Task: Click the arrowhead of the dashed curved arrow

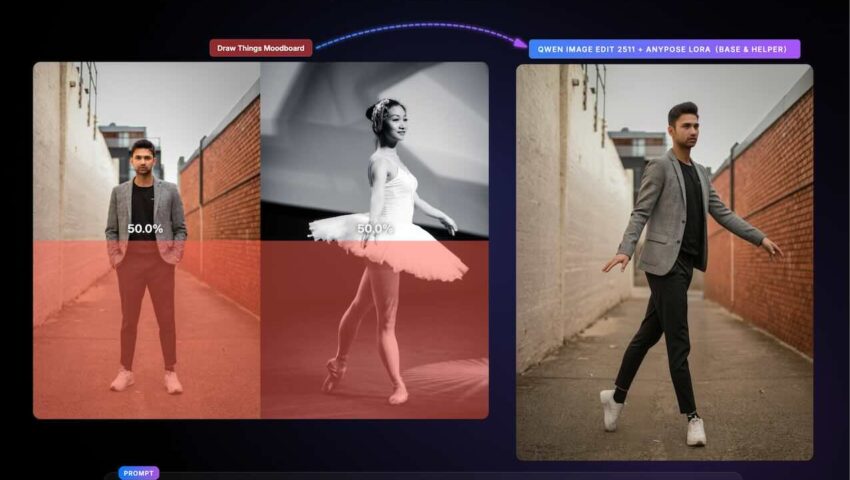Action: pos(521,43)
